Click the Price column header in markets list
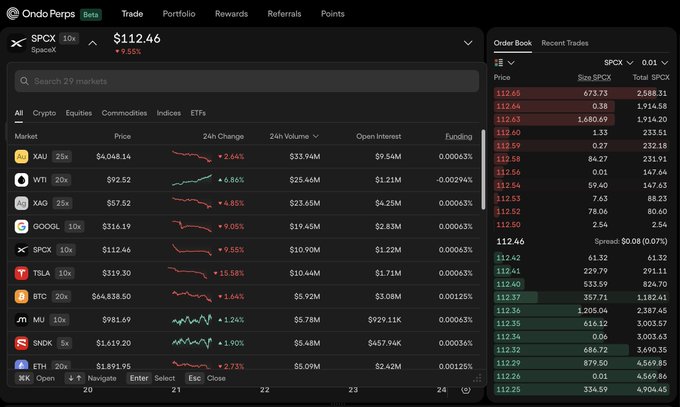The width and height of the screenshot is (680, 407). 122,136
